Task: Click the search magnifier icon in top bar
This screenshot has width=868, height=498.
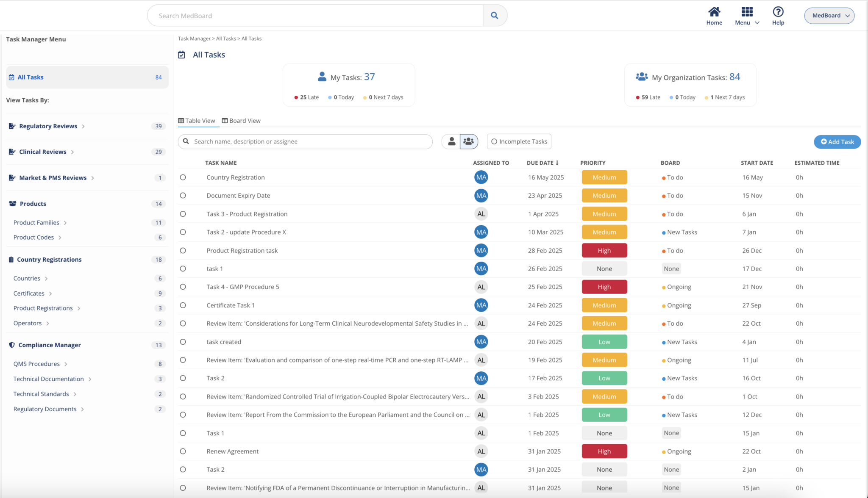Action: [x=494, y=15]
